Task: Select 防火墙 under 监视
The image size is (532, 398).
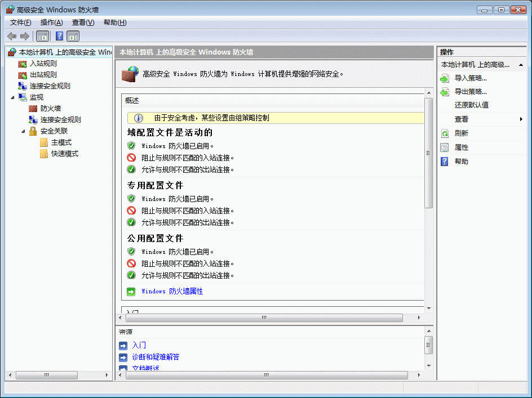Action: click(x=51, y=108)
